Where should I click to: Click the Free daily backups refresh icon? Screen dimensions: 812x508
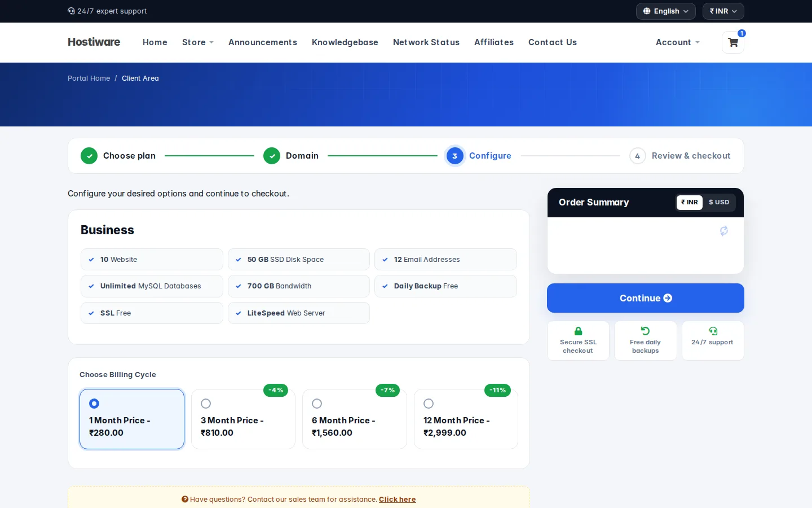[x=646, y=331]
